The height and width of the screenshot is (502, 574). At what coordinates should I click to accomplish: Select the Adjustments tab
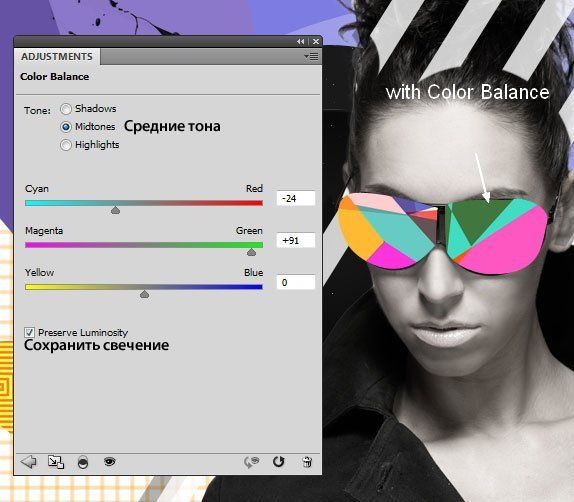pyautogui.click(x=57, y=56)
